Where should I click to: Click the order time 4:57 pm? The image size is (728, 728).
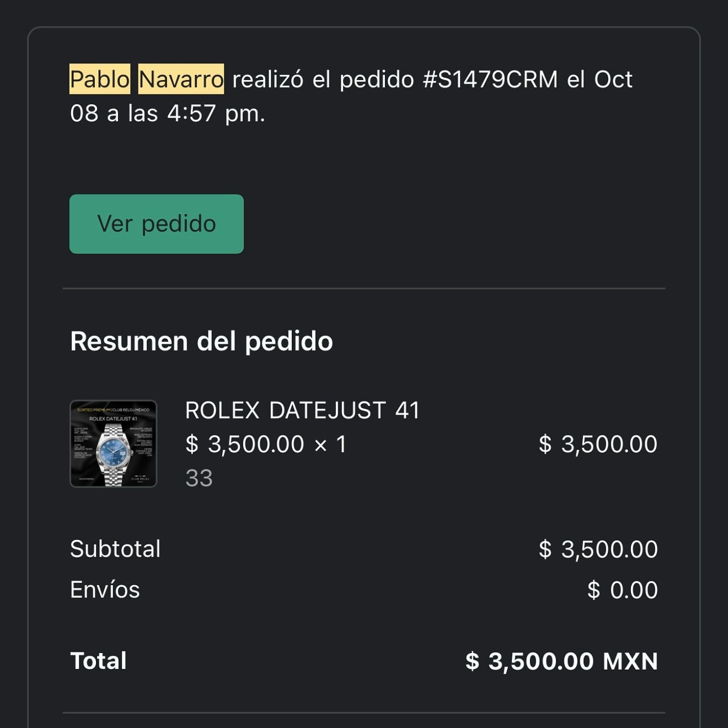tap(216, 114)
